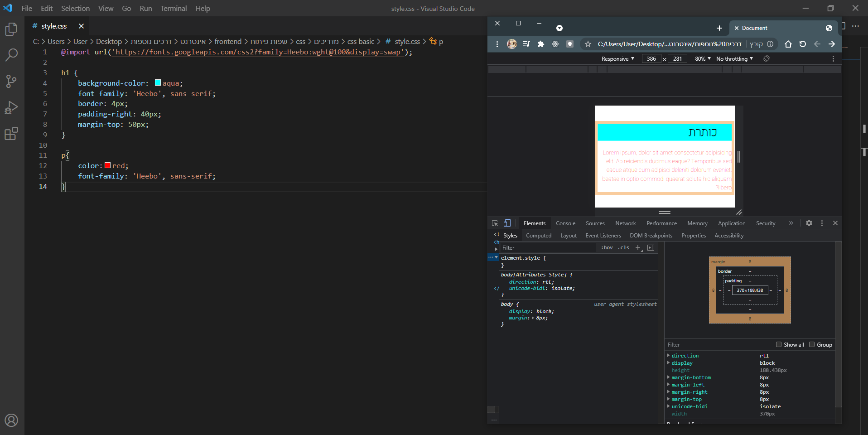Open the Run and Debug view
868x435 pixels.
[x=11, y=108]
